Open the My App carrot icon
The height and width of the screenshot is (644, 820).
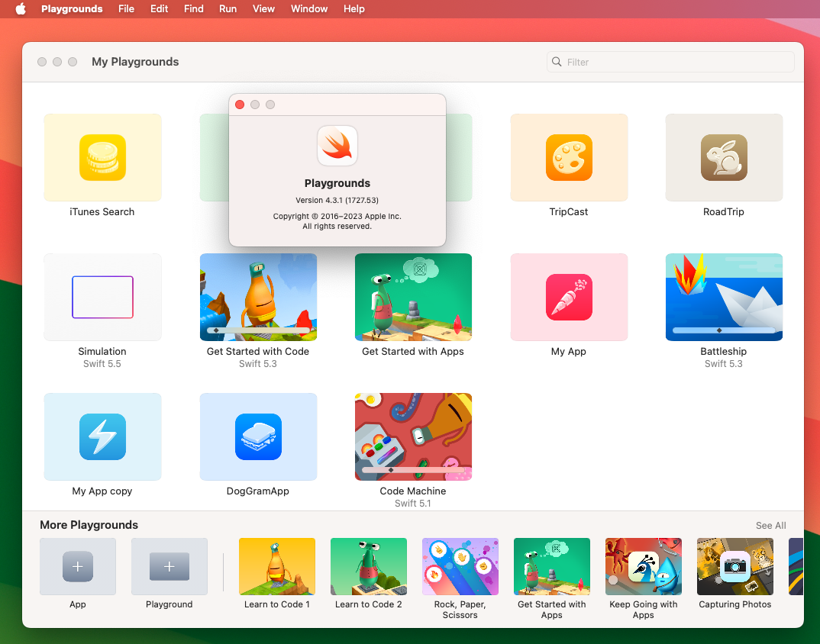(x=569, y=297)
